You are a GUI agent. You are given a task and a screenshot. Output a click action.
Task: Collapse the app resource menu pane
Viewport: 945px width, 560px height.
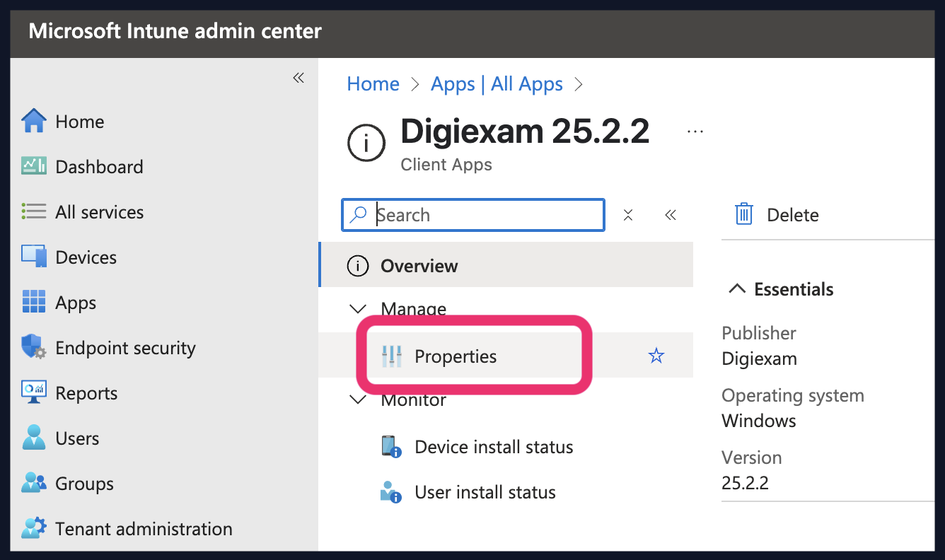[x=671, y=215]
